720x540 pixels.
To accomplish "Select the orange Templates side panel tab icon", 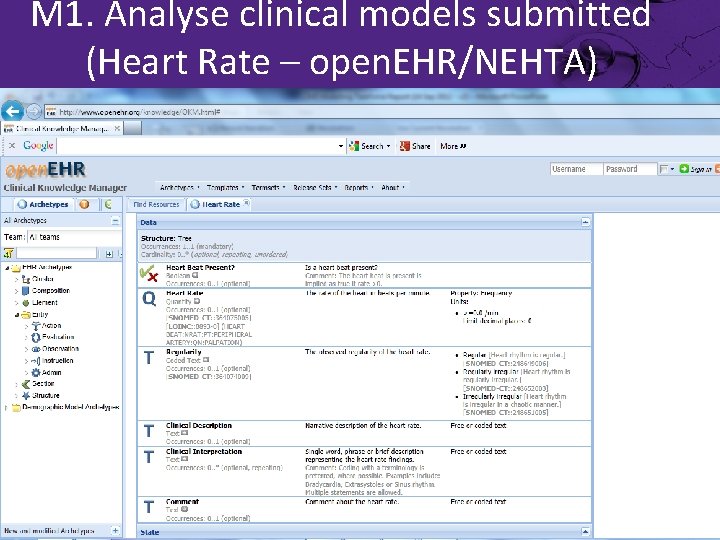I will coord(84,204).
